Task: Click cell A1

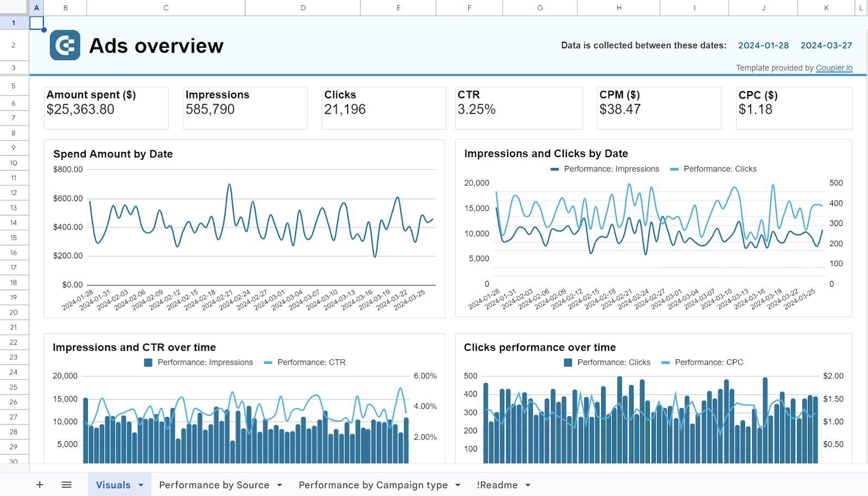Action: pos(36,23)
